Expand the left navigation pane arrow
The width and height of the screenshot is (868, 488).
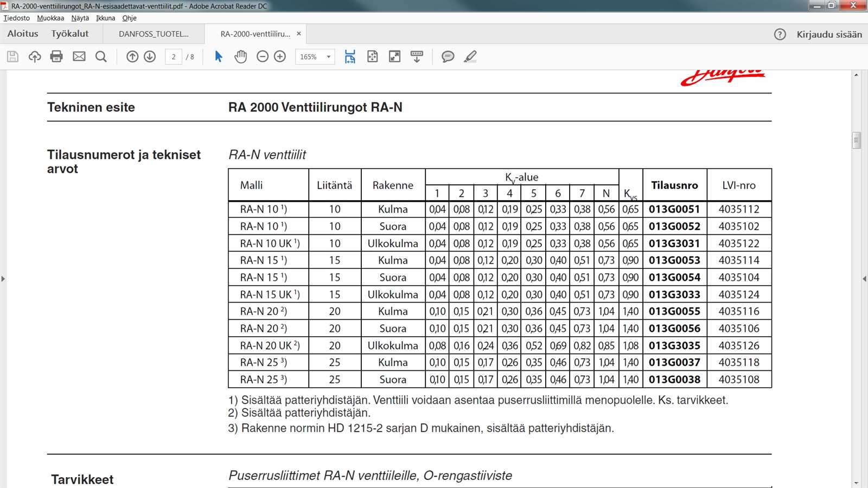pos(3,279)
